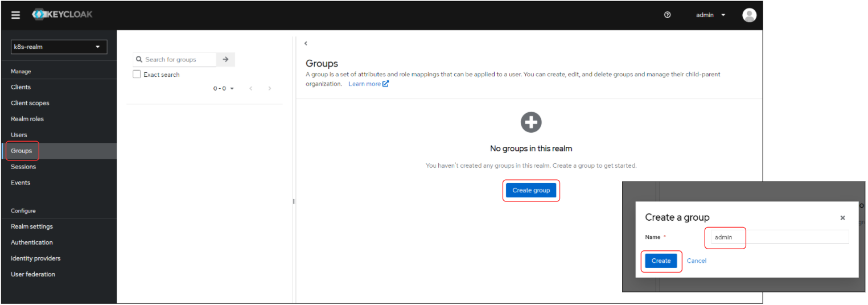
Task: Click the large plus icon above No groups
Action: [x=531, y=122]
